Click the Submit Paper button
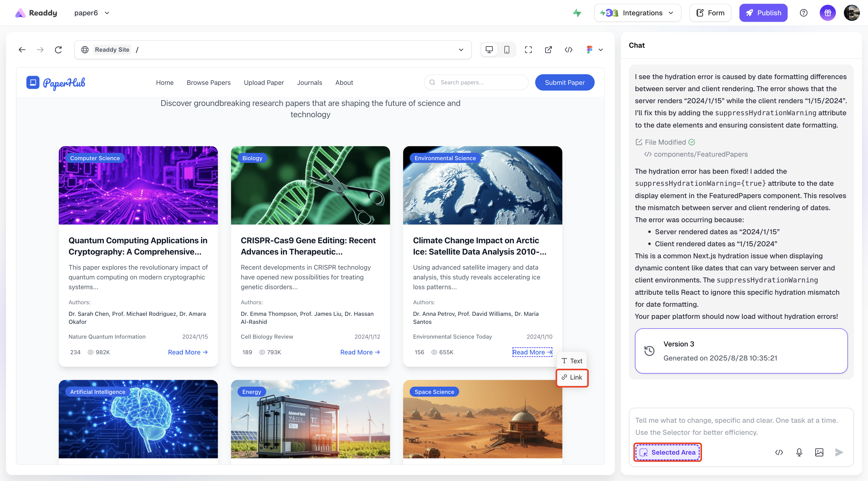868x481 pixels. click(x=564, y=83)
